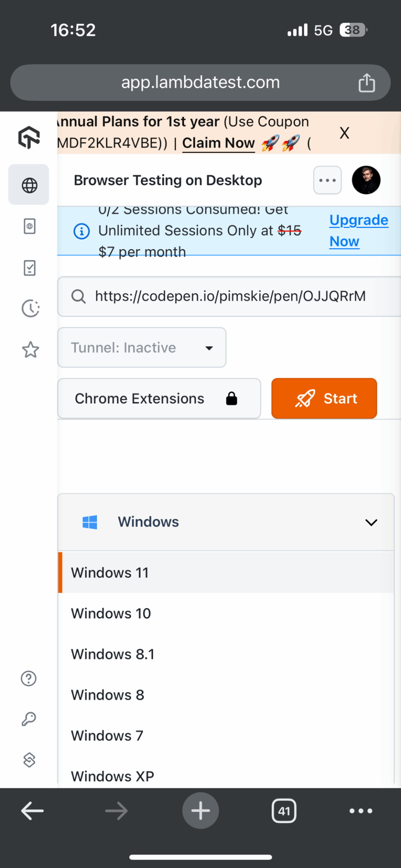Click the Claim Now banner link

tap(218, 143)
